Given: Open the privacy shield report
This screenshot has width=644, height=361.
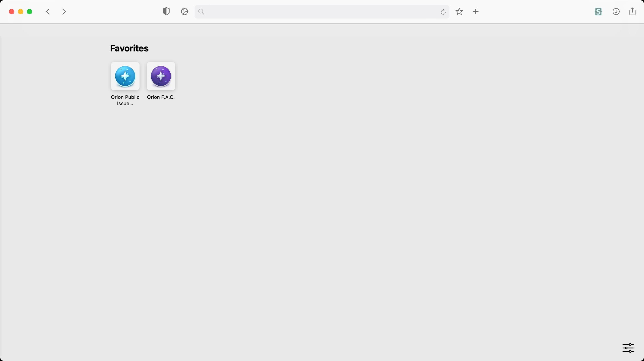Looking at the screenshot, I should click(x=166, y=11).
